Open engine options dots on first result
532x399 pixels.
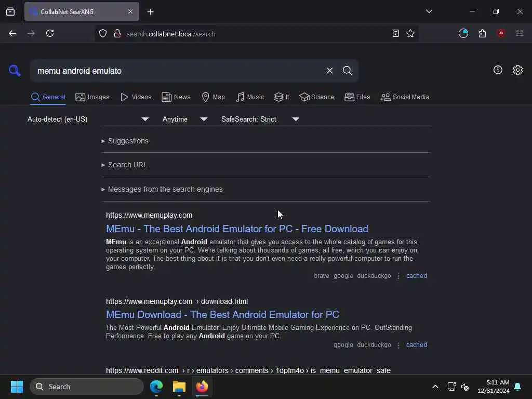[398, 276]
